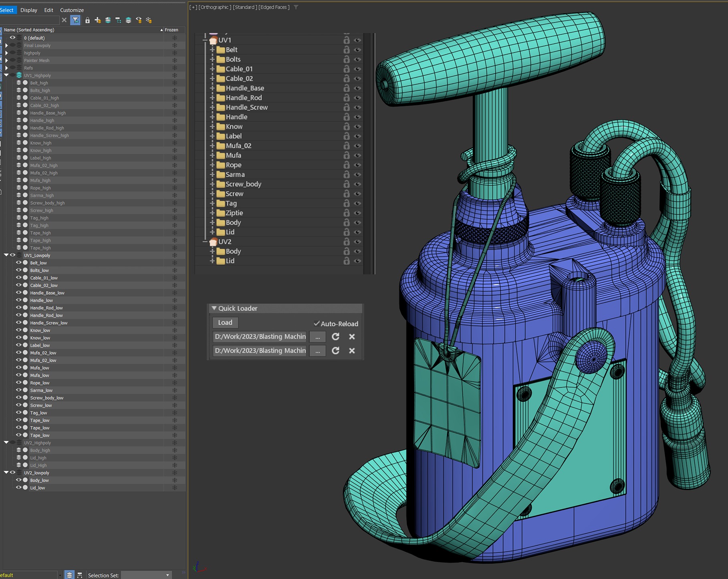Click the Frozen snowflake for 0 (default) layer
This screenshot has width=728, height=579.
[175, 38]
